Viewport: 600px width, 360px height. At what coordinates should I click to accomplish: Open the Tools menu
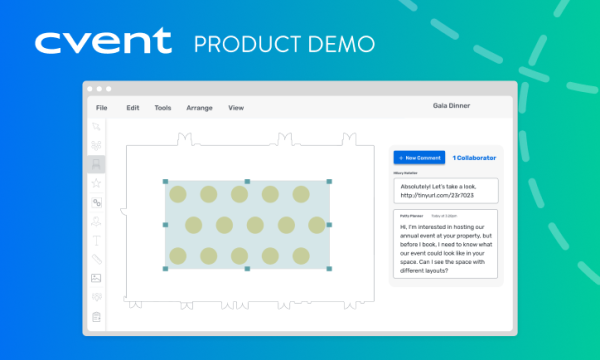pyautogui.click(x=163, y=108)
